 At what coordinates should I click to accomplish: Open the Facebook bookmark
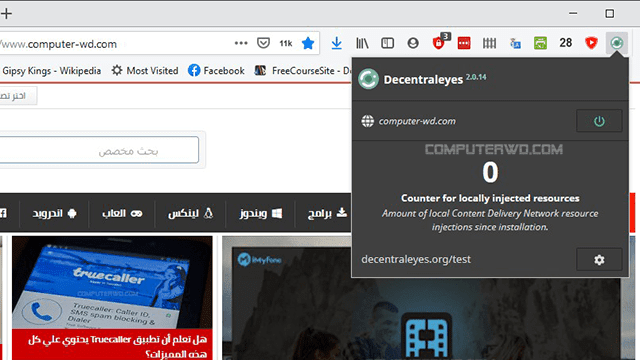216,71
